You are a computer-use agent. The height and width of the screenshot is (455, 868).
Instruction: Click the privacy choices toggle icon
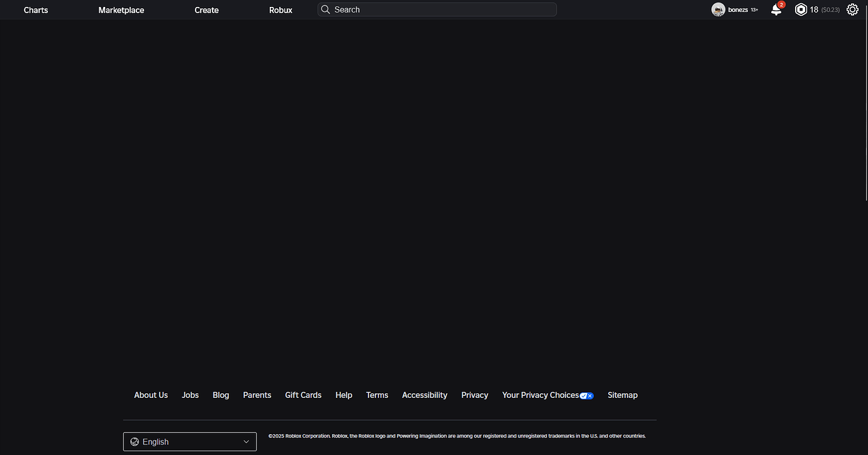tap(586, 396)
